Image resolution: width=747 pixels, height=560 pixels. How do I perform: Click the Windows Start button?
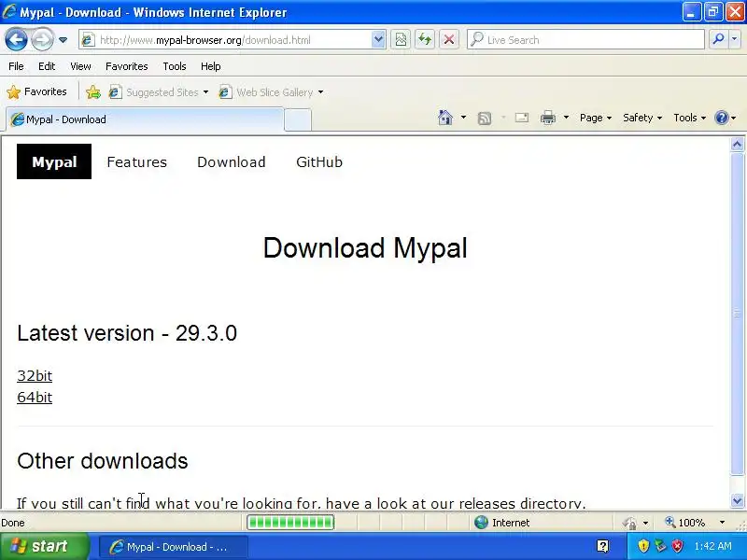44,546
